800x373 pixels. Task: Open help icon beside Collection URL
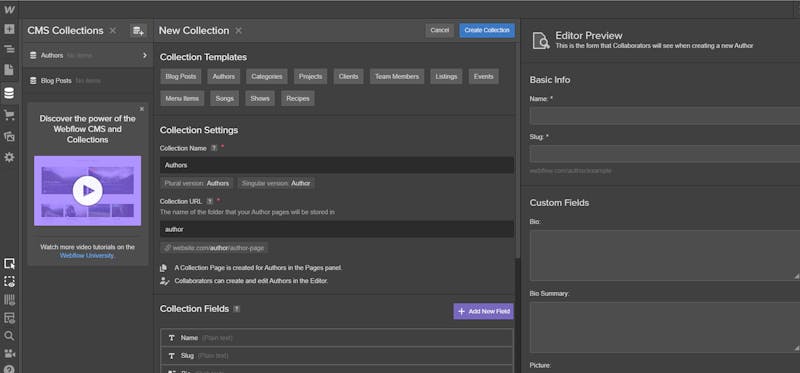pyautogui.click(x=210, y=202)
